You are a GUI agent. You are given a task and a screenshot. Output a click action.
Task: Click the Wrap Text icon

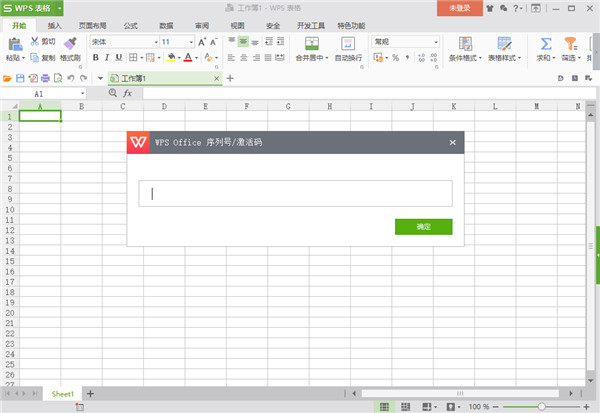pos(348,43)
